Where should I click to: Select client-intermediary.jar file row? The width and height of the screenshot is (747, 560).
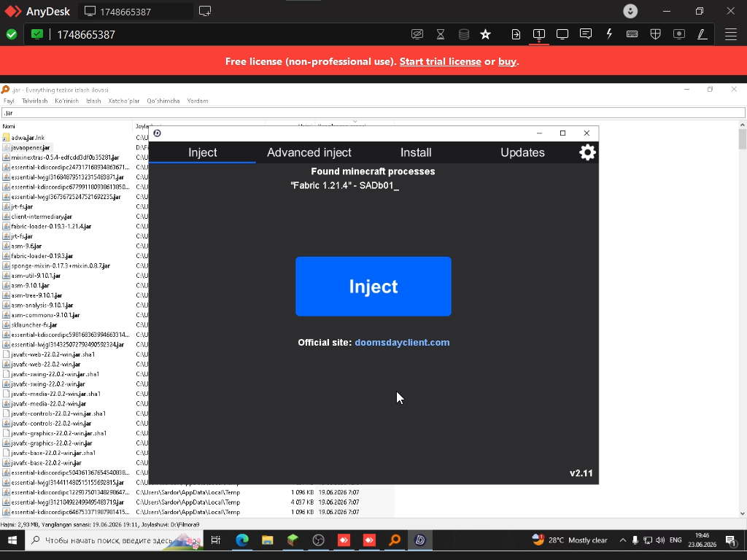42,217
